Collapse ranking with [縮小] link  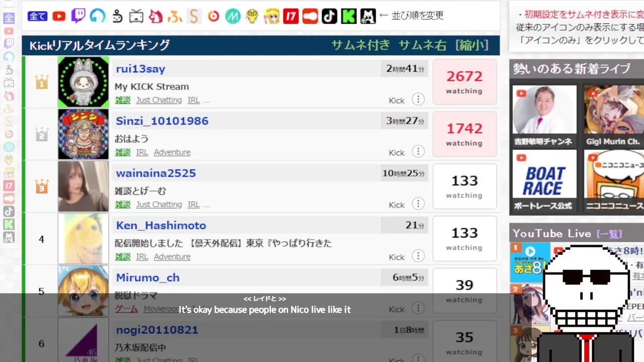point(472,45)
